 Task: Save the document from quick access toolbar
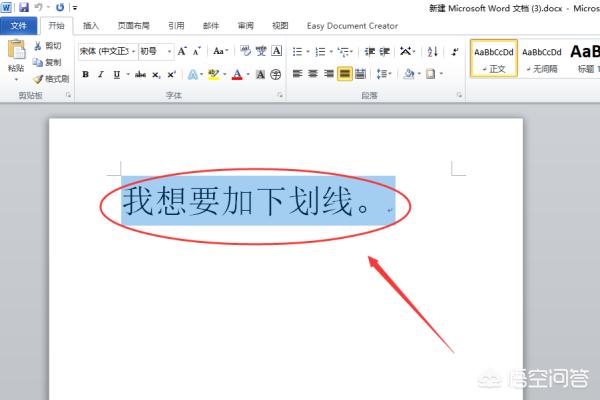tap(24, 7)
